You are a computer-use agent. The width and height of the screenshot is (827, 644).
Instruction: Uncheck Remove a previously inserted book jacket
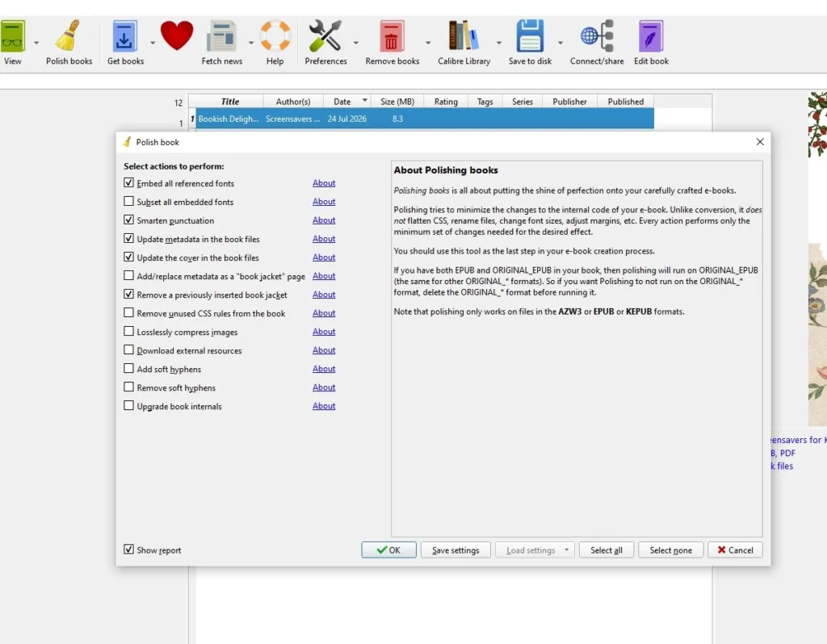coord(128,294)
